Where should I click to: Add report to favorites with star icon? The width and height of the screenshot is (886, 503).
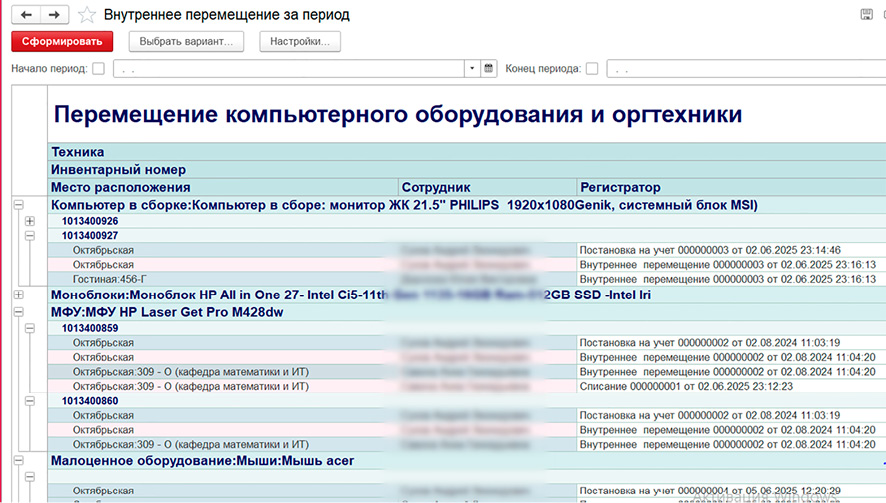(x=87, y=15)
